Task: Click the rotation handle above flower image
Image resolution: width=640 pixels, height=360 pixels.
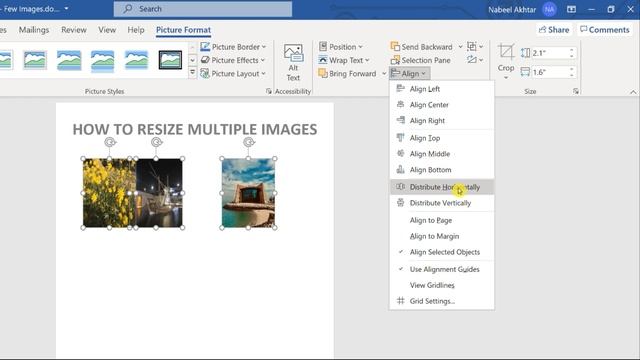Action: pos(110,142)
